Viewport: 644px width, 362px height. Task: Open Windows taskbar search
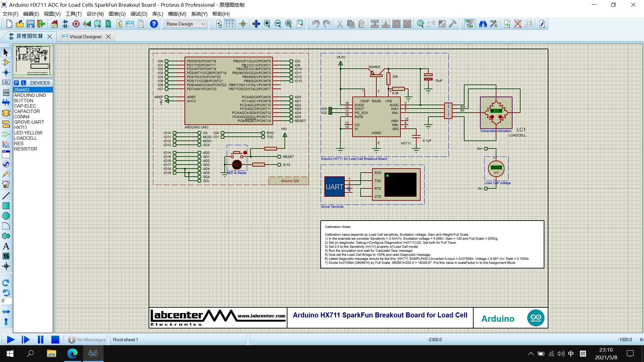pyautogui.click(x=30, y=353)
